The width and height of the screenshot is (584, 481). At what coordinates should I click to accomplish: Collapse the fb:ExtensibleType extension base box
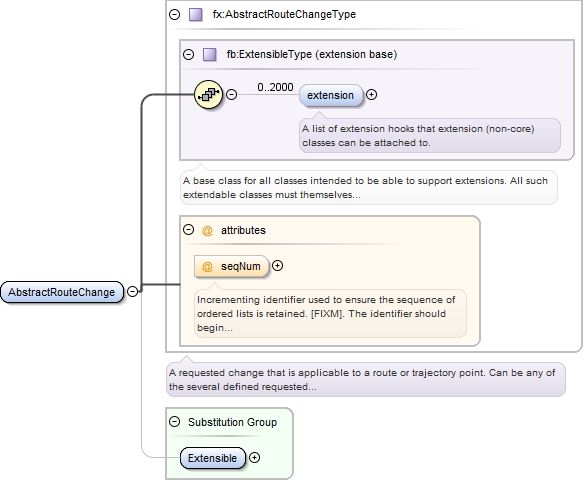tap(188, 54)
